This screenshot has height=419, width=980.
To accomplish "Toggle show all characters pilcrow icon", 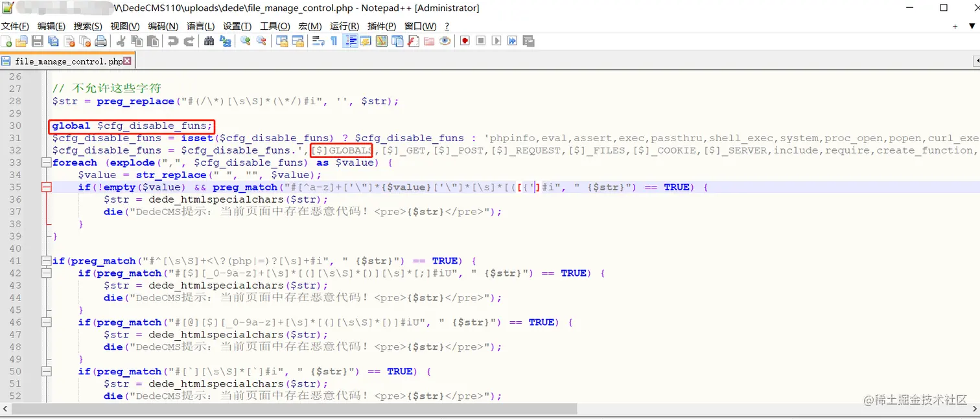I will point(334,41).
